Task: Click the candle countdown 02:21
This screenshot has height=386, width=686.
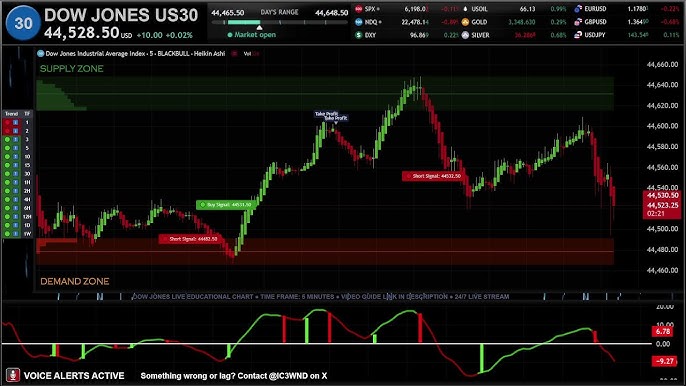Action: (656, 214)
